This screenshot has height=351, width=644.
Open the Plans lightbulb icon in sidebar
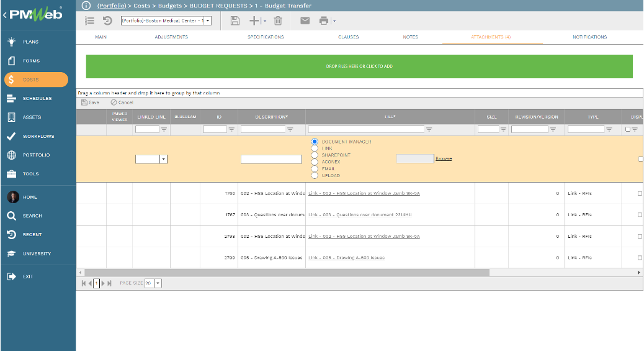click(x=12, y=42)
